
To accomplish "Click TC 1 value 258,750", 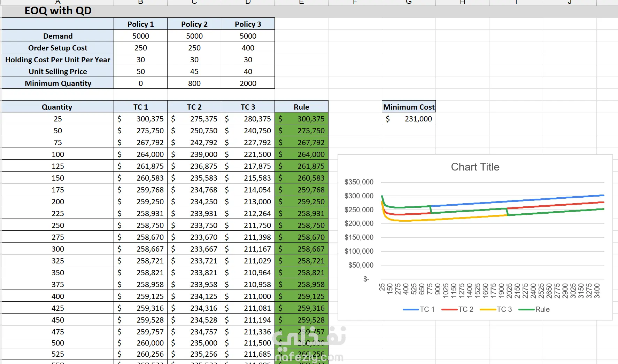I will 140,225.
